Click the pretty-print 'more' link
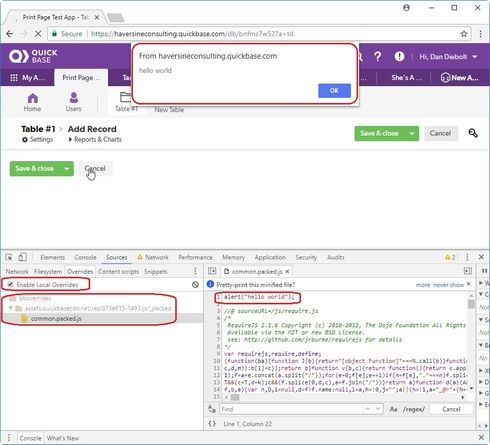The height and width of the screenshot is (445, 490). click(x=423, y=285)
